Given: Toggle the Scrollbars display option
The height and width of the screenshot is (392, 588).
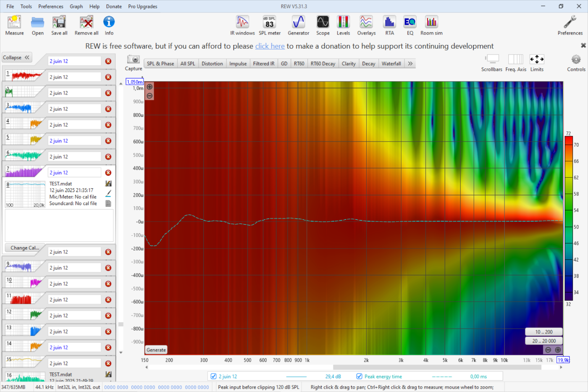Looking at the screenshot, I should click(x=492, y=60).
